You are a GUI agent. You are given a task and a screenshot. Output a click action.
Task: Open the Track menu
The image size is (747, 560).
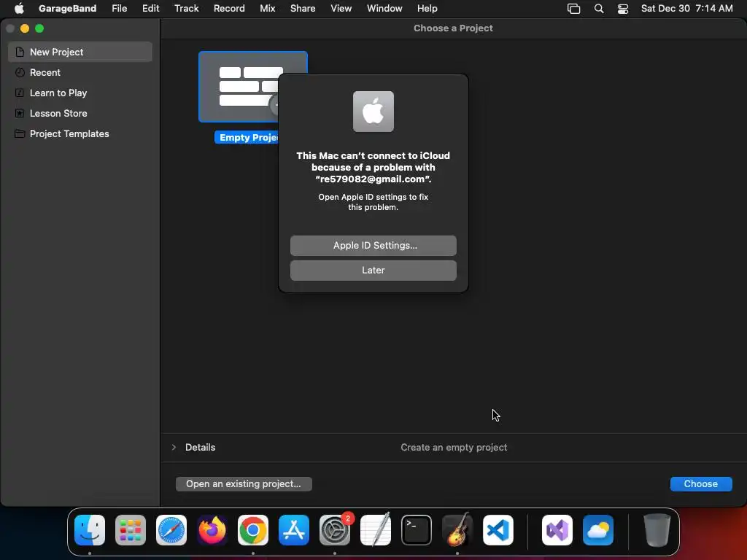click(186, 8)
